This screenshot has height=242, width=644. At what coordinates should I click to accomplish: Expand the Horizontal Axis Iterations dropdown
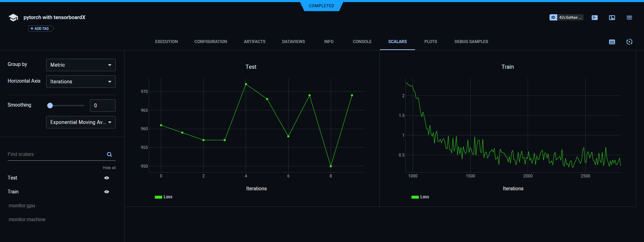click(x=81, y=82)
